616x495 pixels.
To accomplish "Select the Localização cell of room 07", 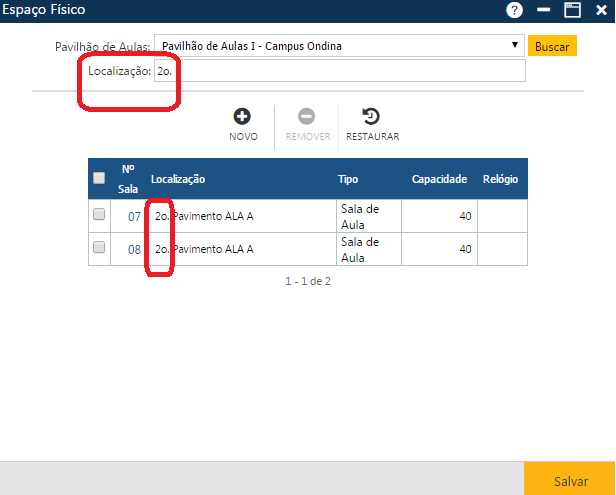I will pyautogui.click(x=240, y=215).
